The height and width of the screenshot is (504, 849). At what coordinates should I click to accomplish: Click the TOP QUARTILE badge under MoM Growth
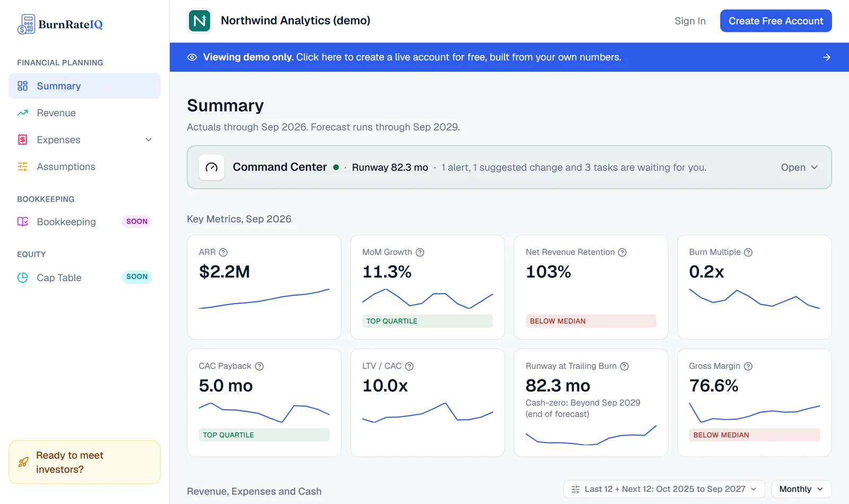[428, 321]
